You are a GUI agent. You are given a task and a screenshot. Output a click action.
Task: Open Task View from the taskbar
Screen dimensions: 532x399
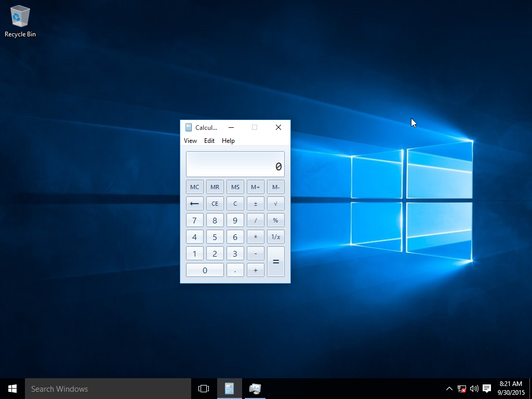pos(204,389)
